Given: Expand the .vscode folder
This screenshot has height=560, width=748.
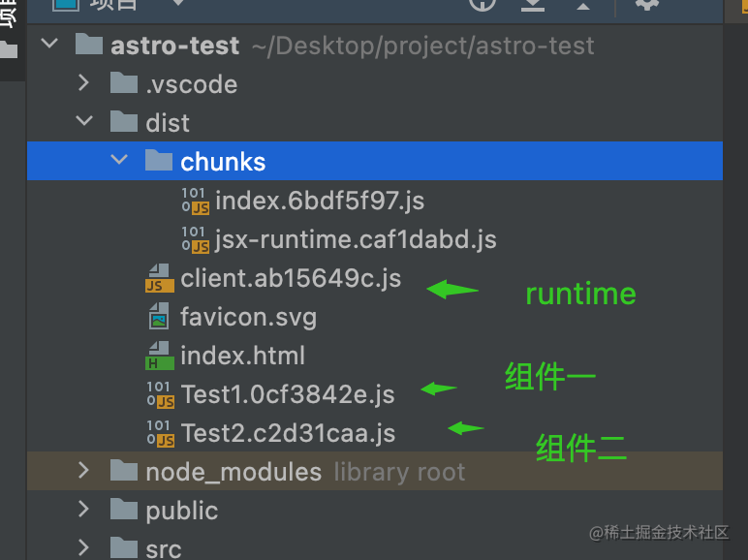Looking at the screenshot, I should (x=83, y=82).
